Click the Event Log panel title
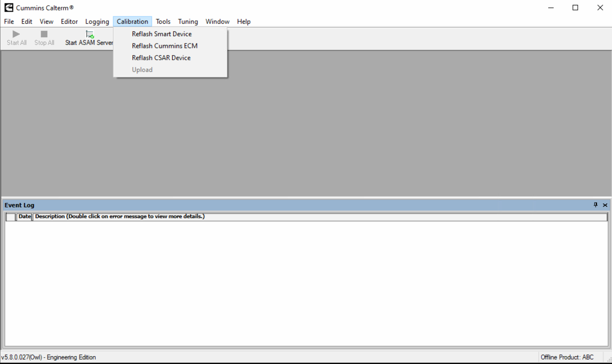Viewport: 612px width, 364px height. [x=19, y=205]
